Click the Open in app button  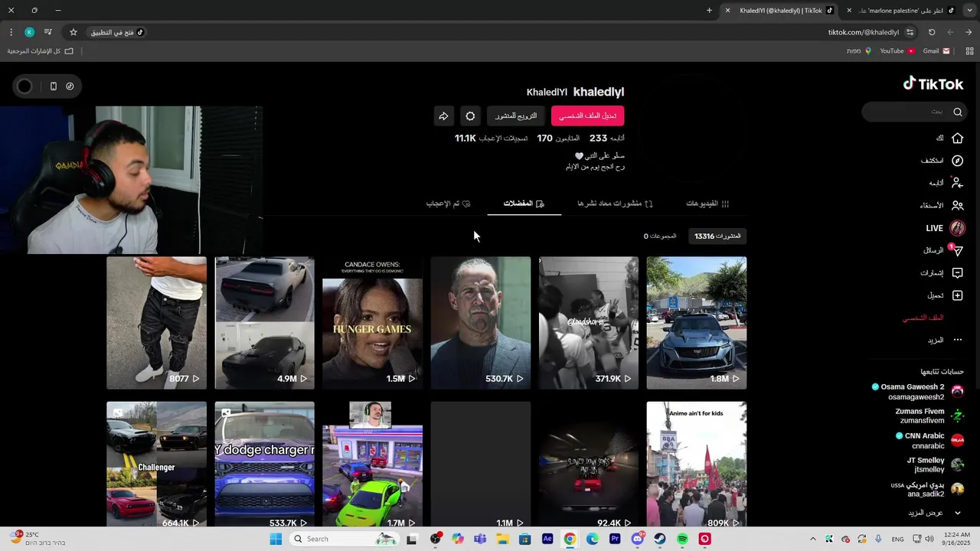[x=117, y=32]
